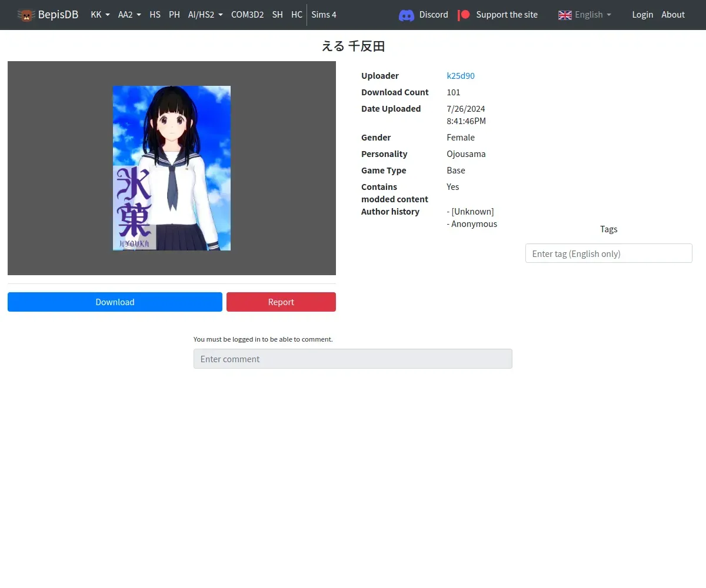Open the HC section

coord(297,15)
